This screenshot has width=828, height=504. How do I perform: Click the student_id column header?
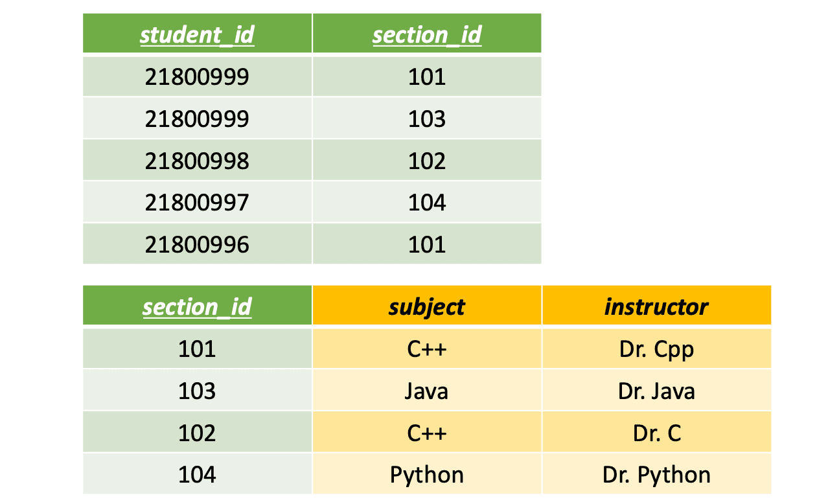click(x=197, y=34)
